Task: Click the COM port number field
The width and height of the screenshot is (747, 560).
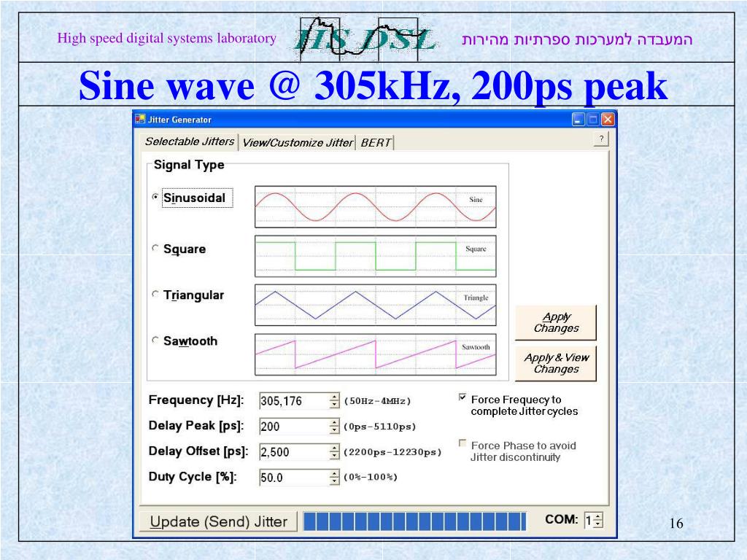Action: (589, 520)
